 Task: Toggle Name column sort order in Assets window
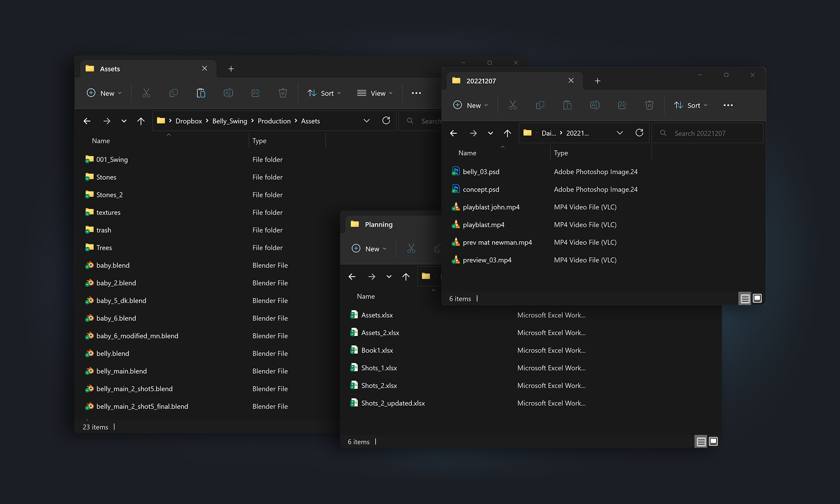(100, 141)
